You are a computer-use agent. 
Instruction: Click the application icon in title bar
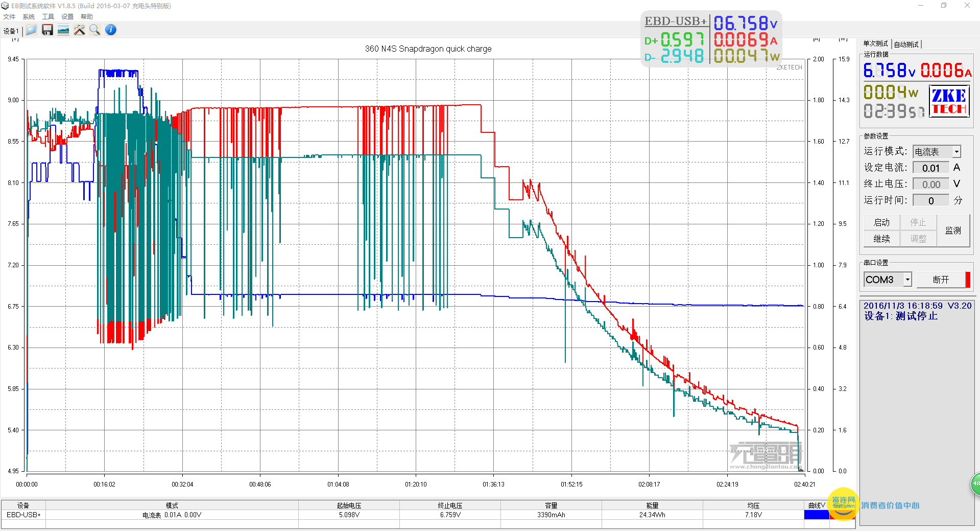point(5,6)
